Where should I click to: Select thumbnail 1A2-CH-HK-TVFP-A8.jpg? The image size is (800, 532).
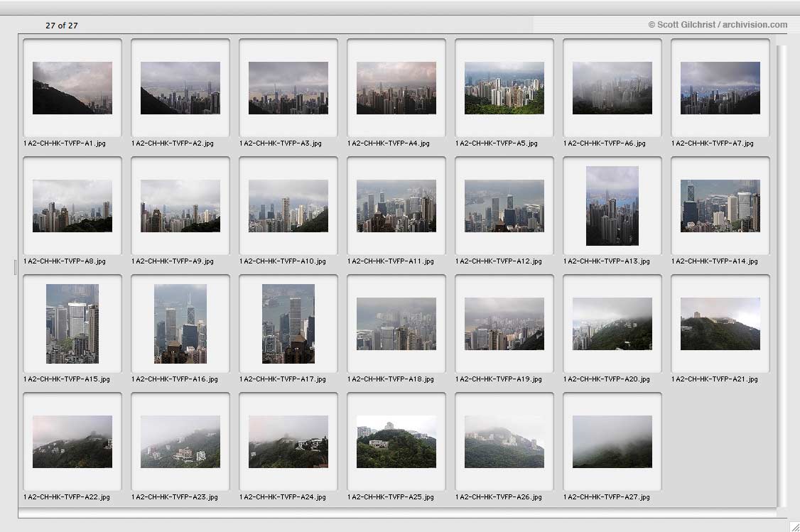[x=72, y=205]
